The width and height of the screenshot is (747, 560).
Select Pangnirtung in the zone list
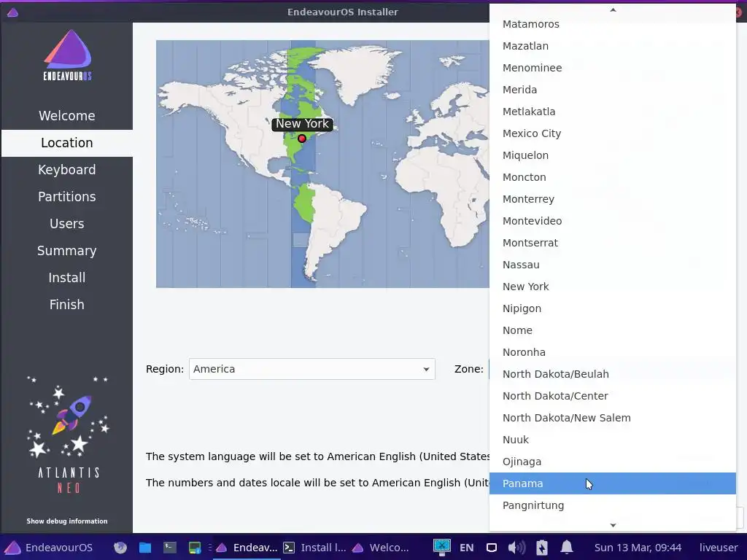pos(612,505)
